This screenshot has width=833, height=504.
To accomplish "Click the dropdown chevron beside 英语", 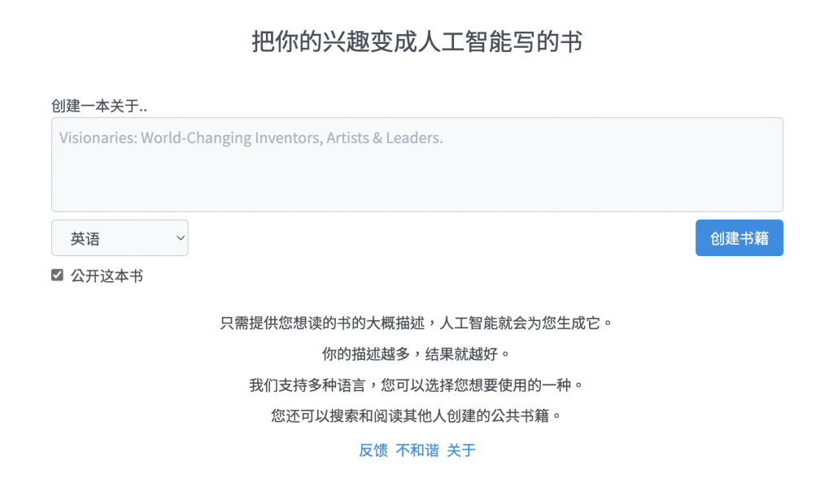I will 181,238.
